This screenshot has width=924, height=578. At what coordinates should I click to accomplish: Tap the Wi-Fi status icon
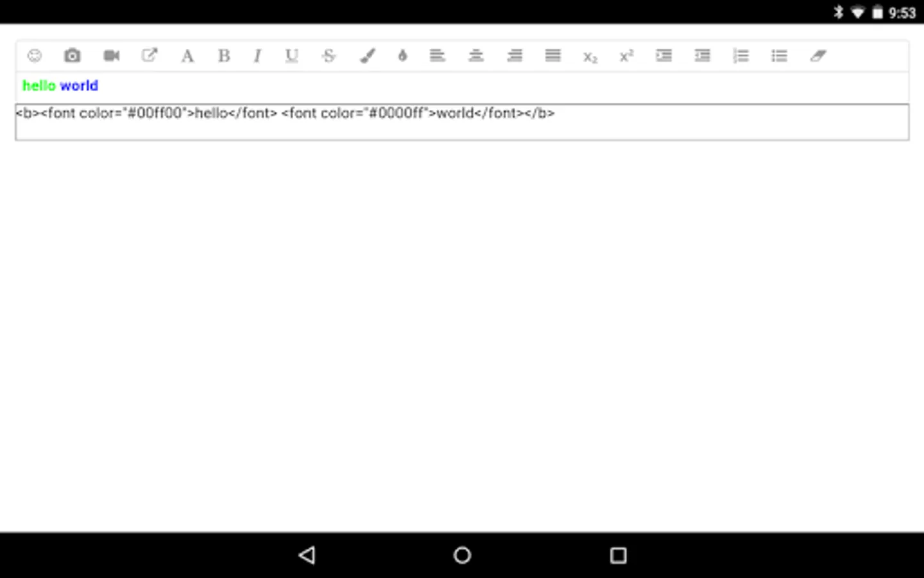tap(858, 12)
